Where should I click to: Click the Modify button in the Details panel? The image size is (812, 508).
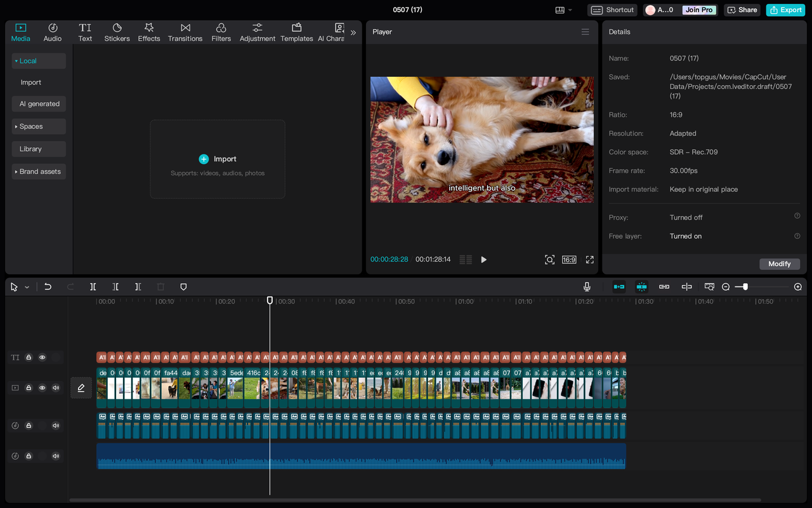click(x=780, y=264)
